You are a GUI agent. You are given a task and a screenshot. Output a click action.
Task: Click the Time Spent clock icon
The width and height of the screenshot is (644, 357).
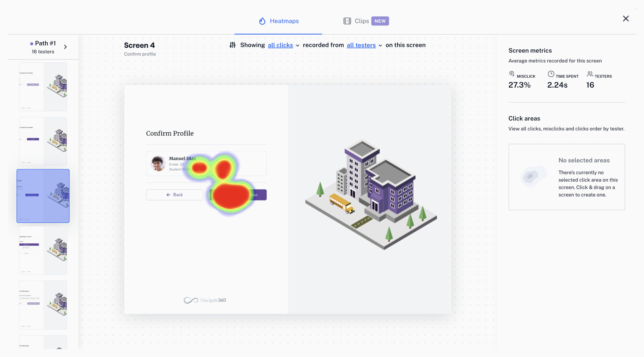coord(551,74)
